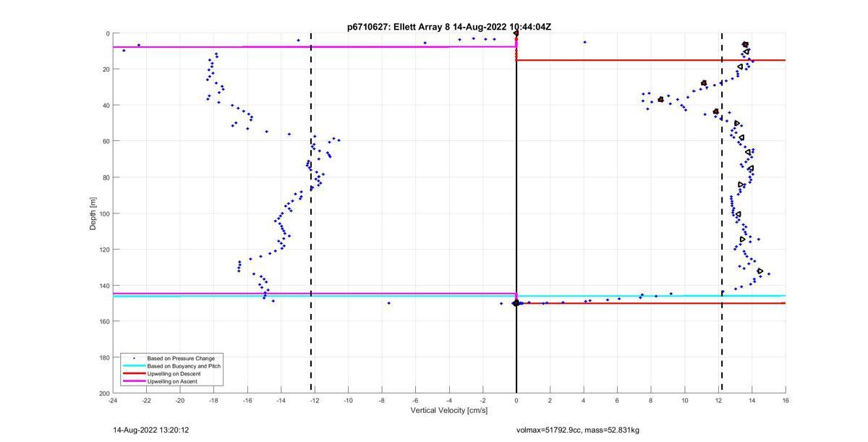Select the Vertical Velocity [cm/s] axis label

click(x=449, y=411)
